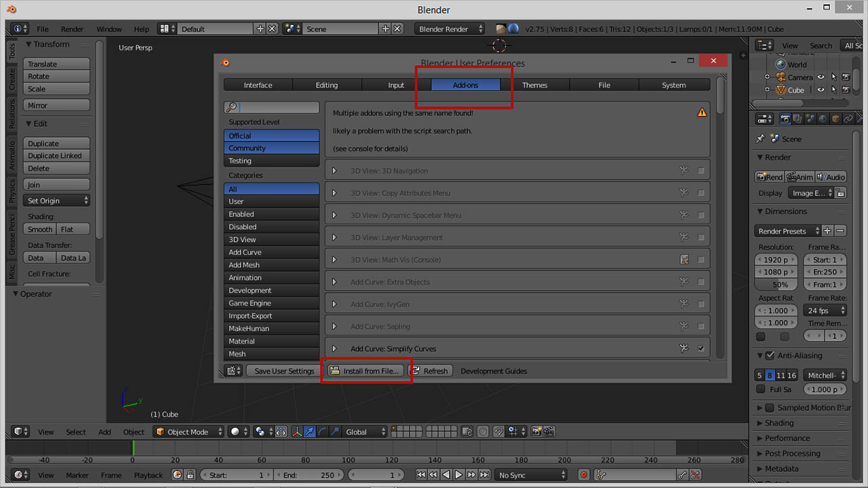Viewport: 868px width, 488px height.
Task: Click the Translate tool button
Action: pos(56,64)
